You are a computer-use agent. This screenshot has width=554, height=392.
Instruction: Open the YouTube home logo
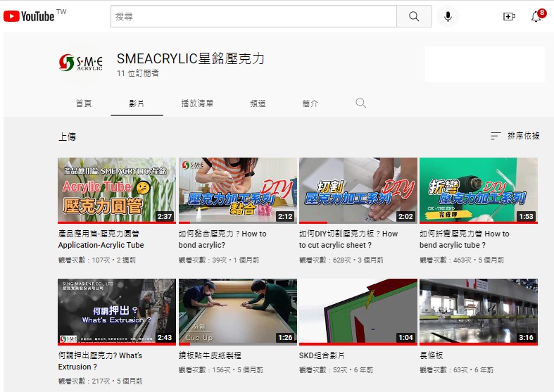[29, 16]
